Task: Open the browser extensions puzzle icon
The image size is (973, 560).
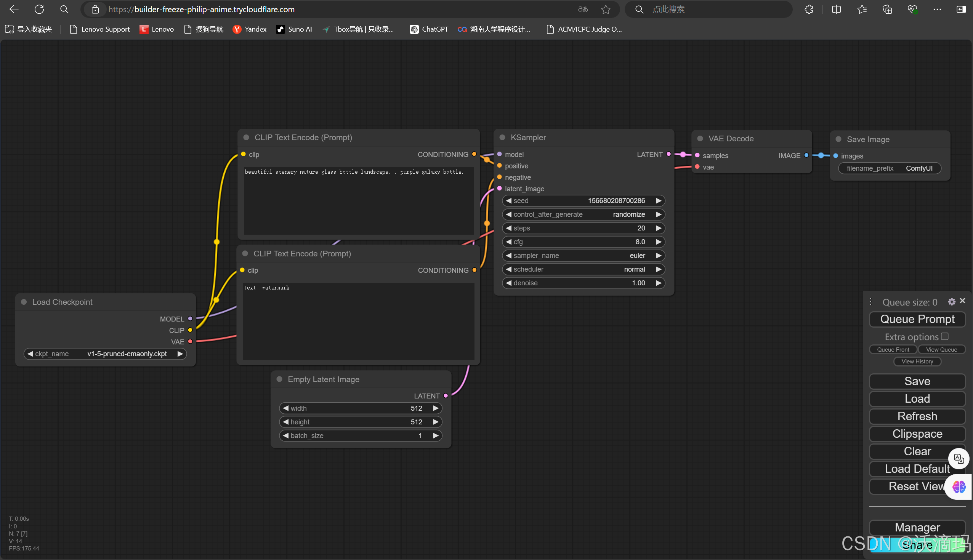Action: [809, 10]
